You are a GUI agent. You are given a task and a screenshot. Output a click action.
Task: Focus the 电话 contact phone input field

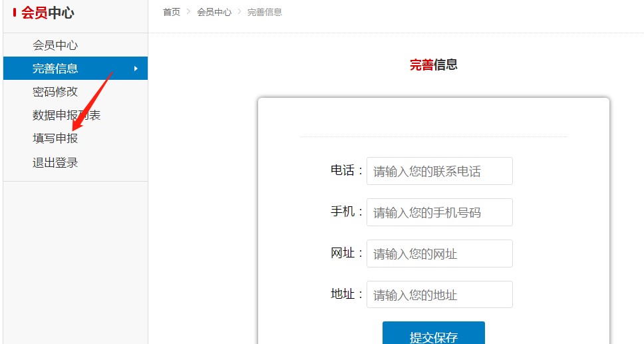(439, 171)
